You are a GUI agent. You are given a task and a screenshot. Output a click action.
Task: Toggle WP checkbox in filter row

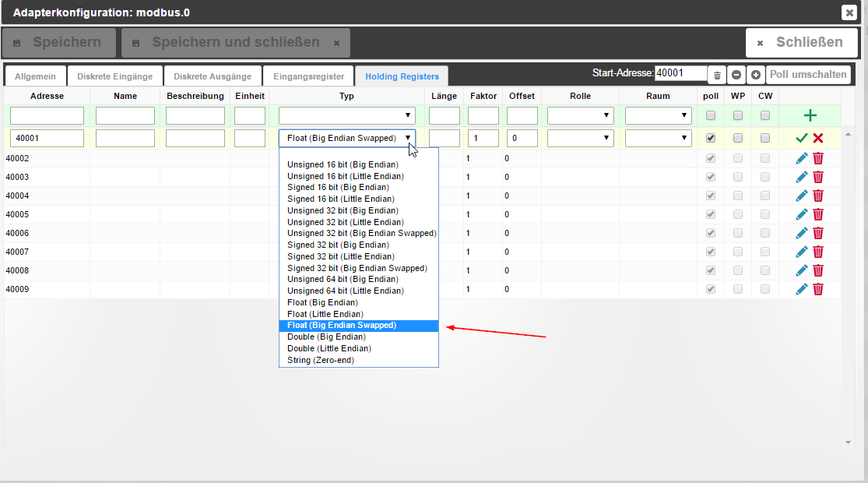738,115
